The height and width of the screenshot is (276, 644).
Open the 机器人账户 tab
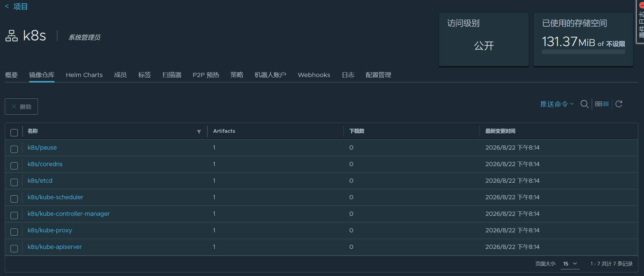point(270,75)
